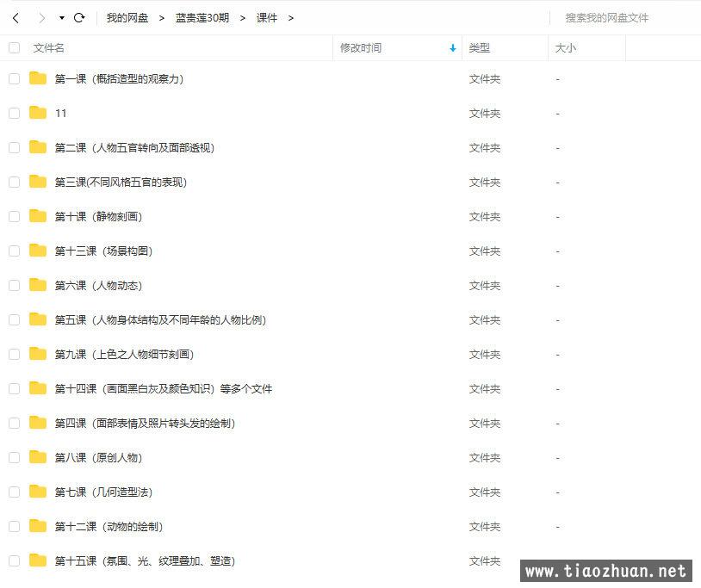
Task: Open folder 第三课(不同风格五官的表现)
Action: pos(121,182)
